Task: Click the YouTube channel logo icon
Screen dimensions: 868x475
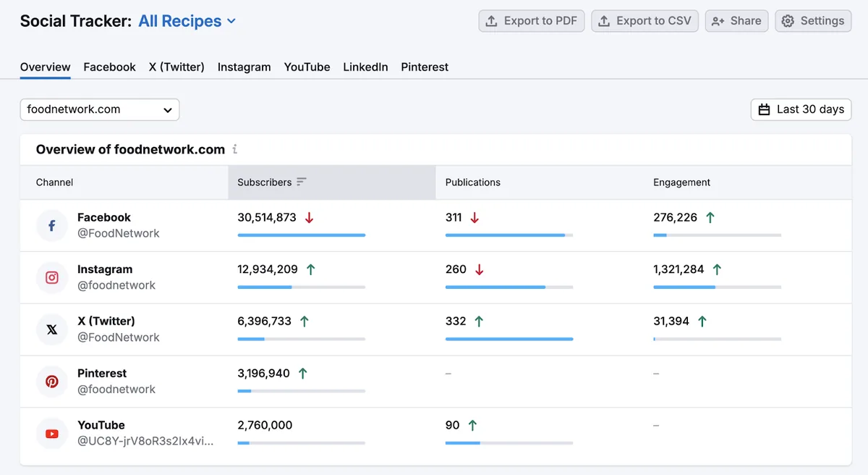Action: [x=52, y=434]
